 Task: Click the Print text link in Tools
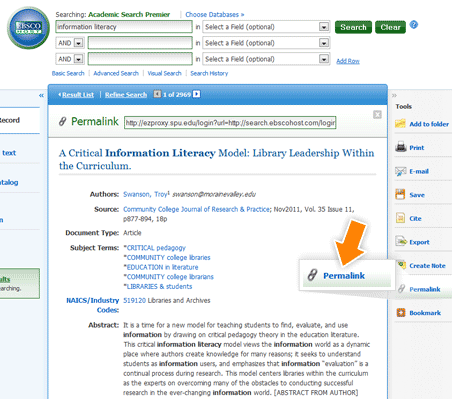click(x=417, y=148)
